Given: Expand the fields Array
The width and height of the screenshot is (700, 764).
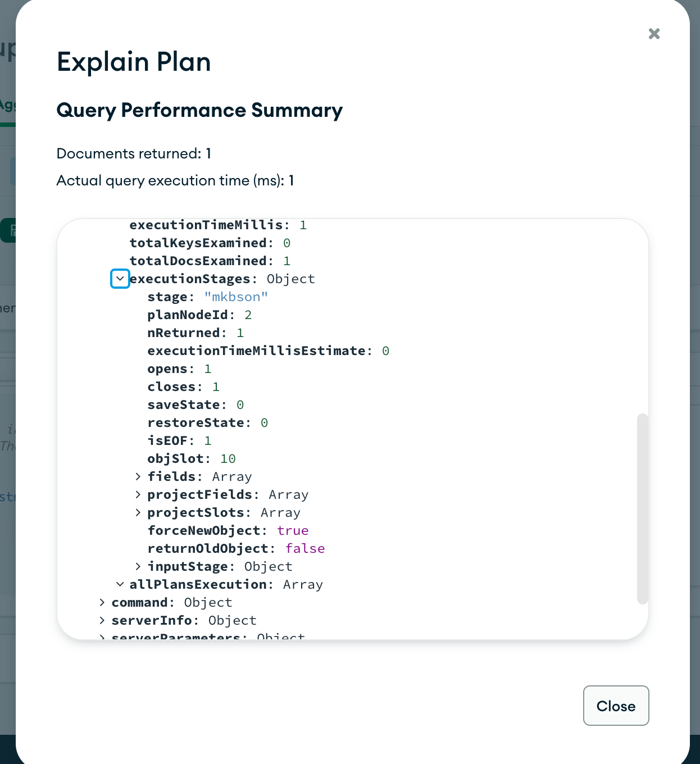Looking at the screenshot, I should tap(138, 476).
